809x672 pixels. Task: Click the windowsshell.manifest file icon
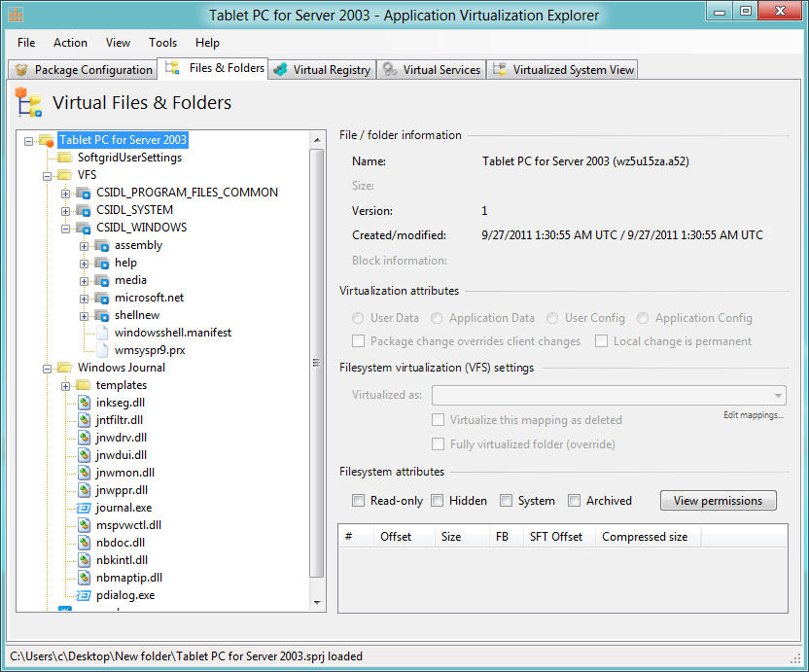click(x=102, y=333)
